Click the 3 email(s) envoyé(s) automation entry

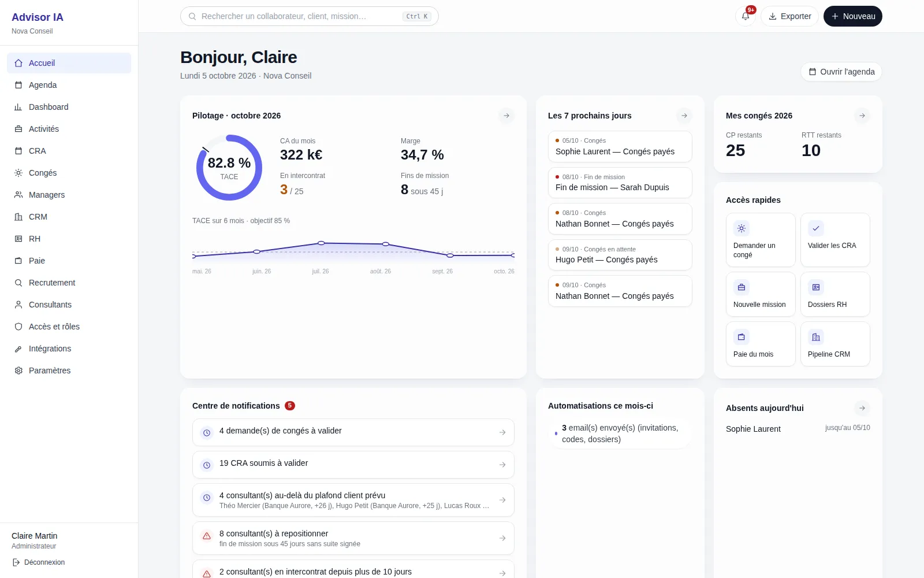point(620,433)
